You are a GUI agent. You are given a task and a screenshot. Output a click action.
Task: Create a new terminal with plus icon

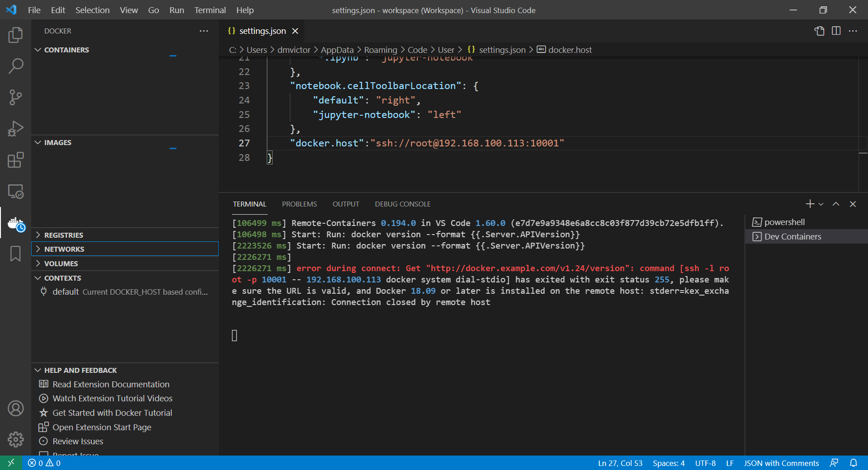point(809,204)
